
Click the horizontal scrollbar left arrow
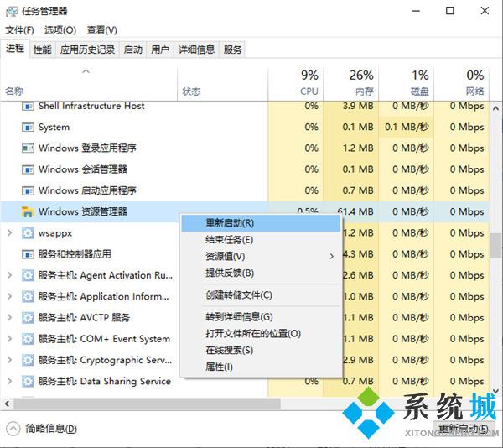7,404
